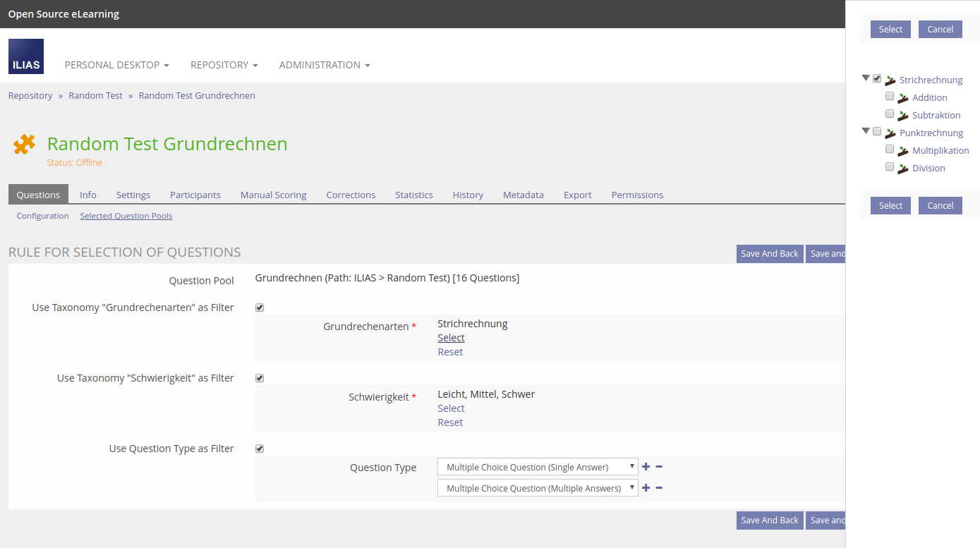Click the ILIAS logo icon

coord(26,56)
